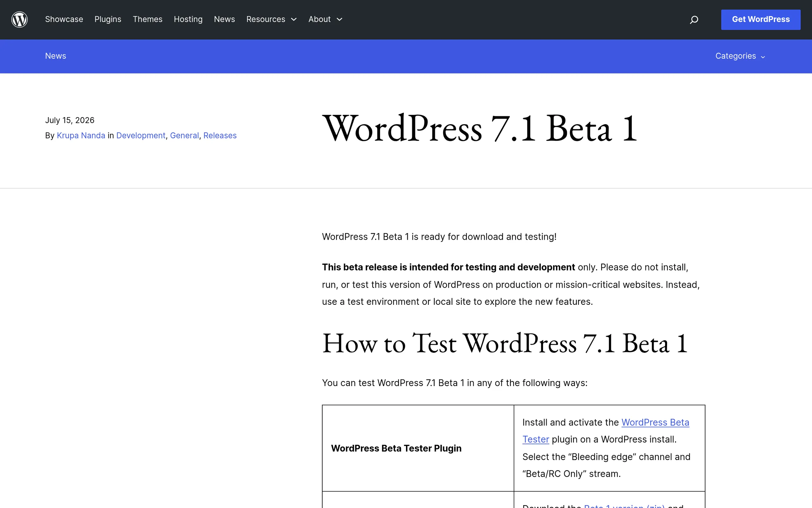
Task: Click the bold 'This beta release is intended' text
Action: pos(448,267)
